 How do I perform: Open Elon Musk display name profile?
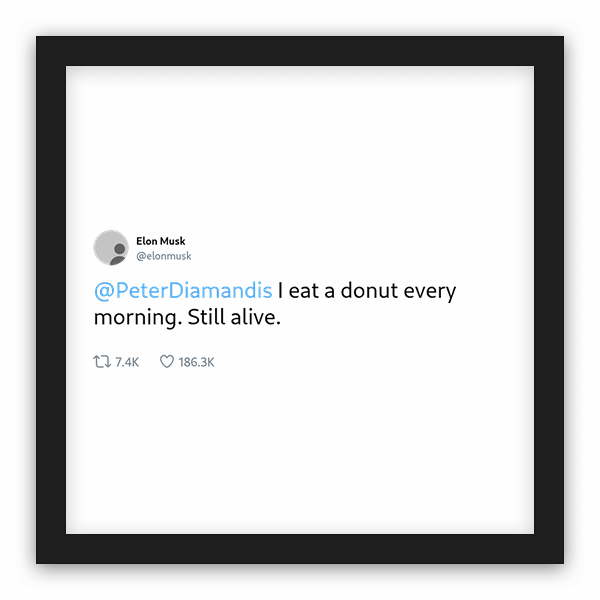pyautogui.click(x=161, y=241)
